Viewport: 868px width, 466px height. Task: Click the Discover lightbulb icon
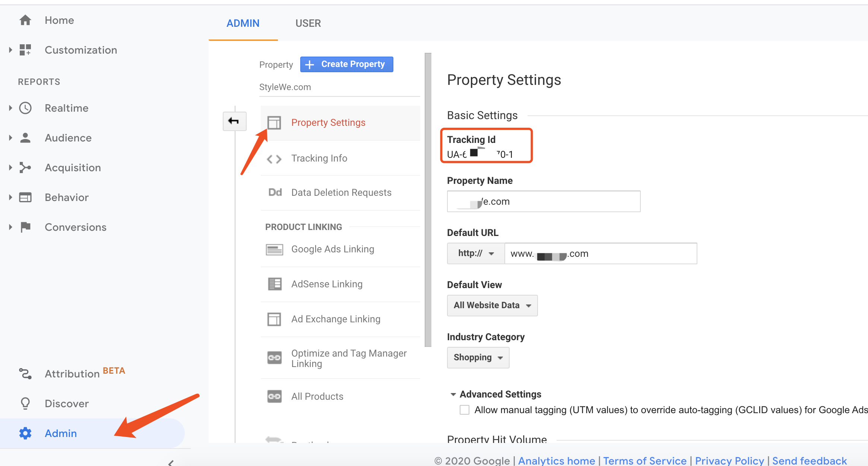[25, 403]
